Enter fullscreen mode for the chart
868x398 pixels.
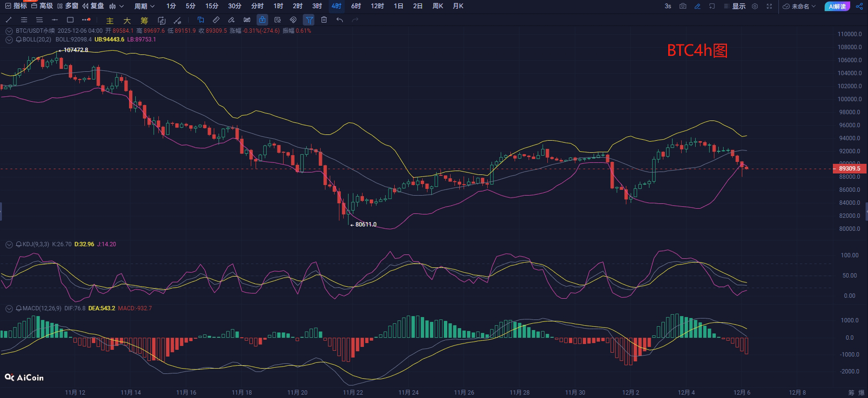point(769,6)
